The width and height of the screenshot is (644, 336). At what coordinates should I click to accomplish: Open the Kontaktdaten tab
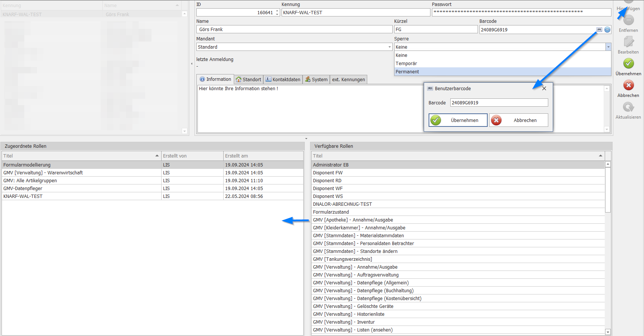coord(283,80)
